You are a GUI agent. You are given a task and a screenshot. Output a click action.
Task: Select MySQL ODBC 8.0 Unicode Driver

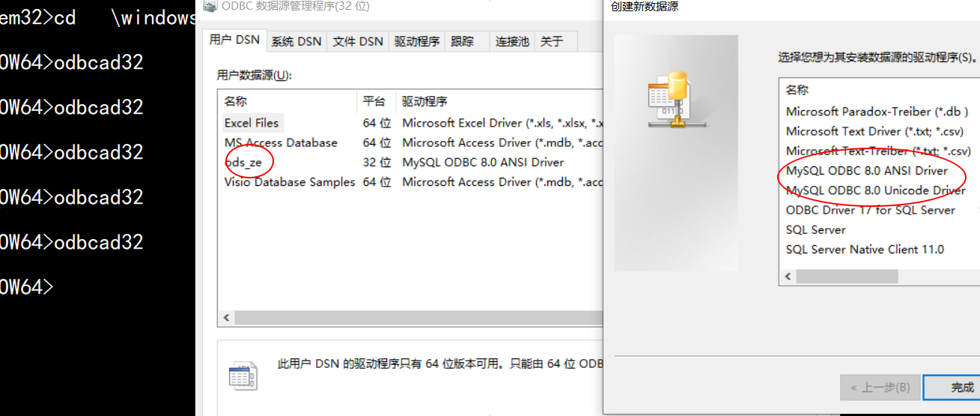[875, 190]
